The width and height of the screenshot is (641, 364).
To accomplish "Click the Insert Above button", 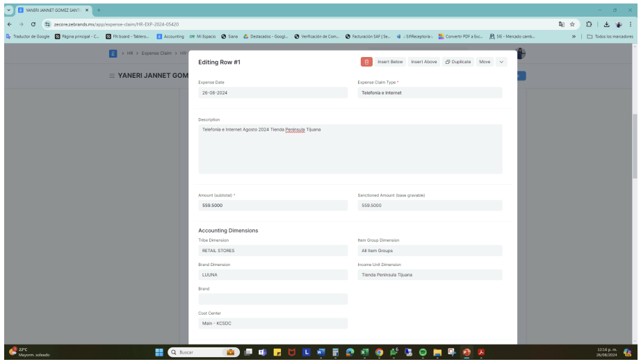I will 423,62.
